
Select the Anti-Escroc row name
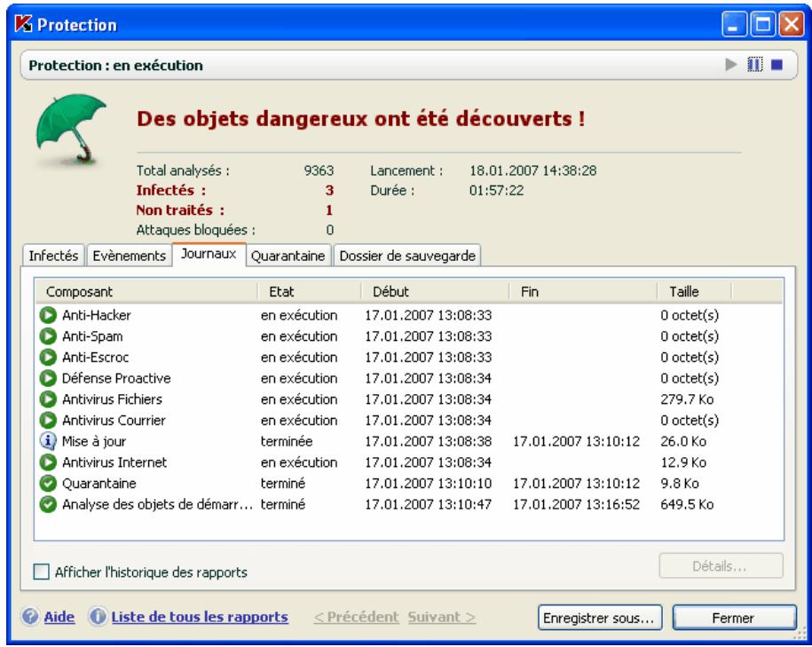95,357
